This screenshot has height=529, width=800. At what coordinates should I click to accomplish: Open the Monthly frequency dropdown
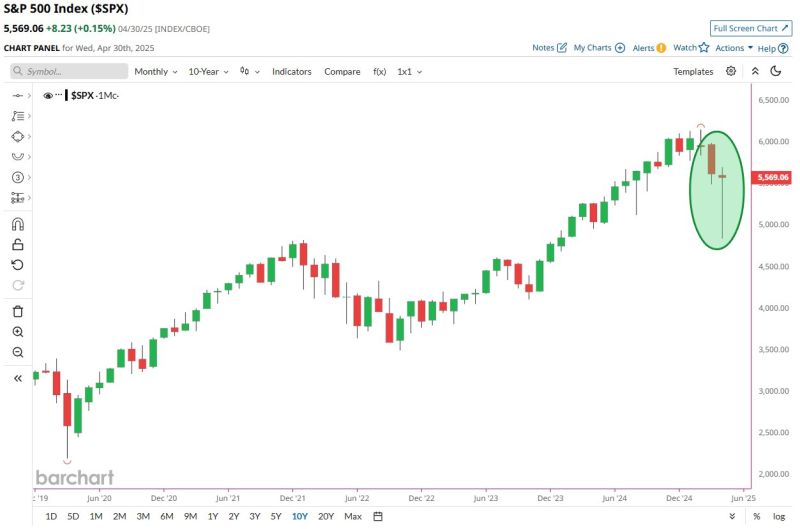[156, 71]
